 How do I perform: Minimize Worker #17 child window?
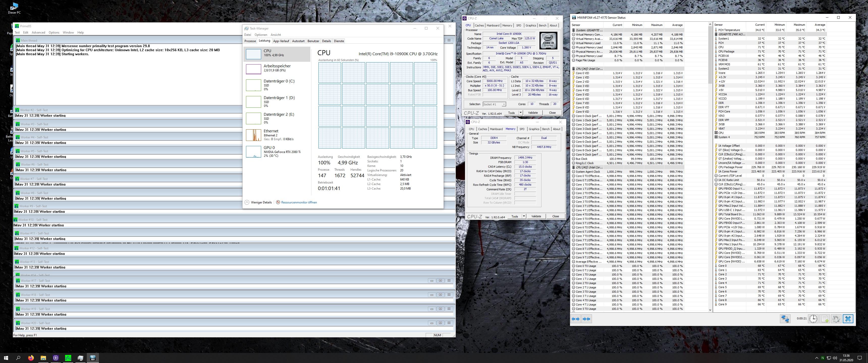432,281
